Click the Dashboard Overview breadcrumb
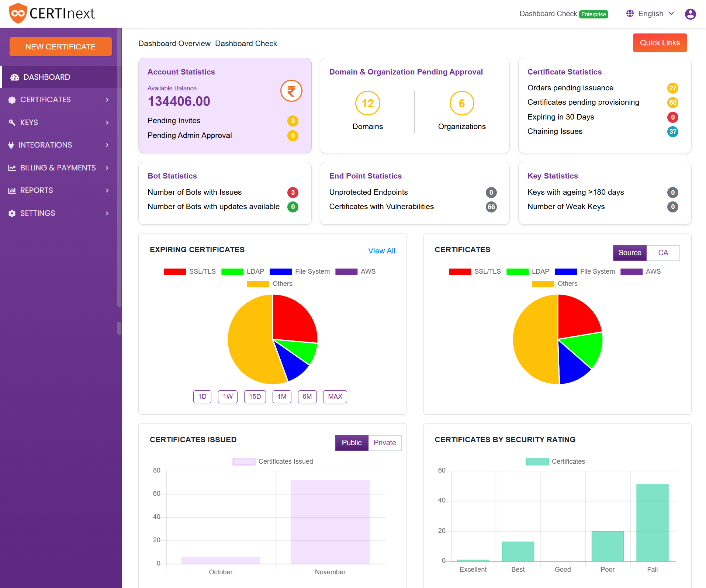Screen dimensions: 706x588 [174, 44]
